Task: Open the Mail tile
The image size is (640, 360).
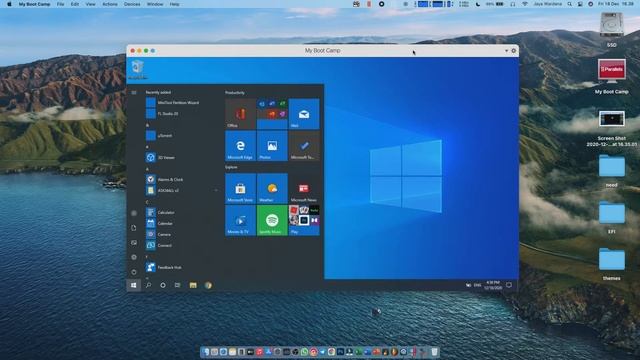Action: coord(304,114)
